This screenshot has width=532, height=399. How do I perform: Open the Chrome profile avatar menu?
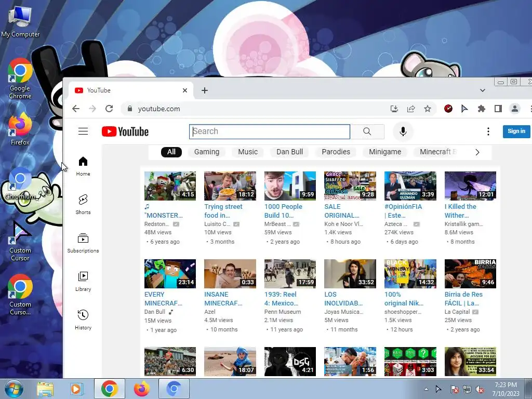tap(515, 109)
